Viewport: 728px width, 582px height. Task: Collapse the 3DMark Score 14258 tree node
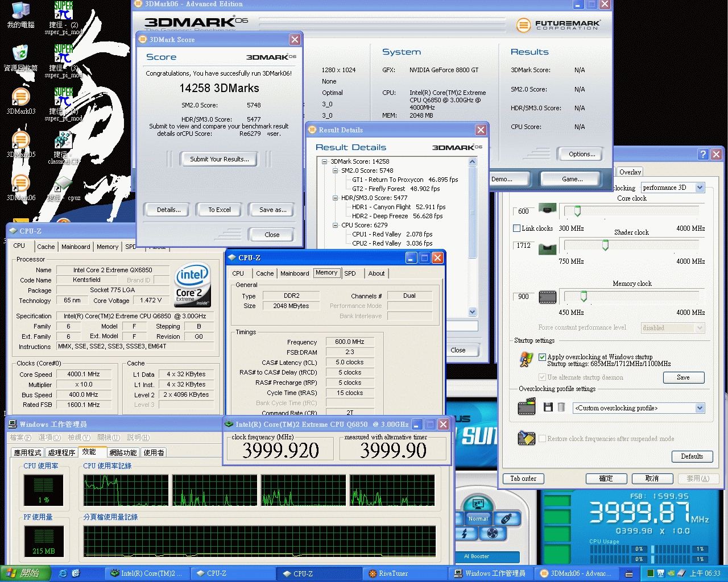(325, 161)
